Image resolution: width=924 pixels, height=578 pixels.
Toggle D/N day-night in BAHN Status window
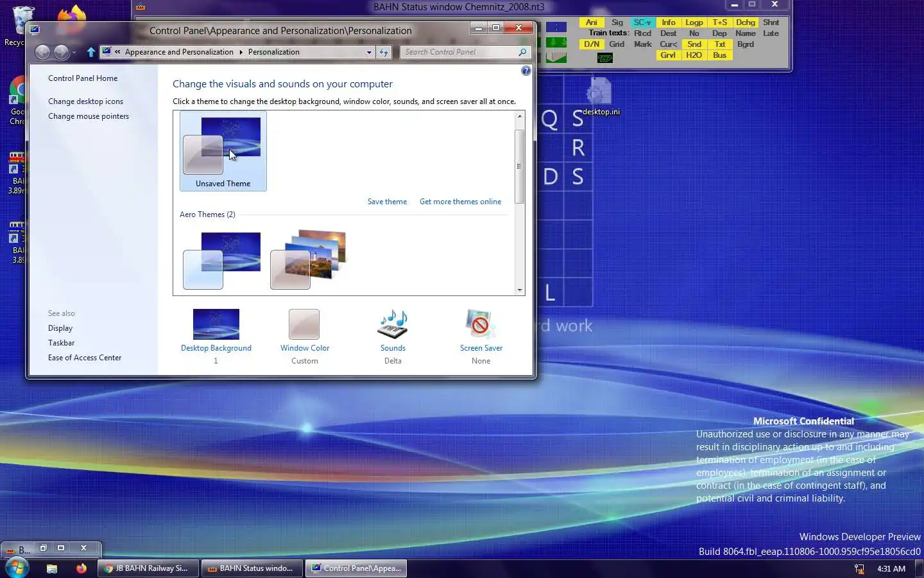click(592, 44)
